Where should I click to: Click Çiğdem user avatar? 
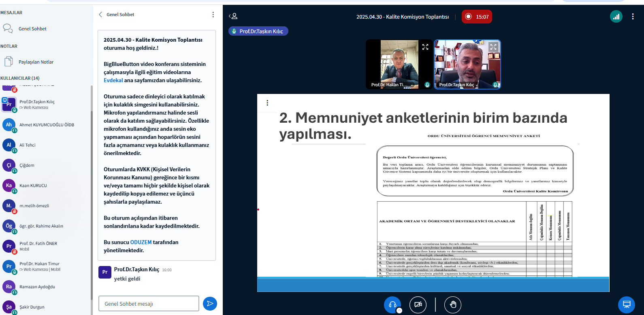tap(9, 165)
